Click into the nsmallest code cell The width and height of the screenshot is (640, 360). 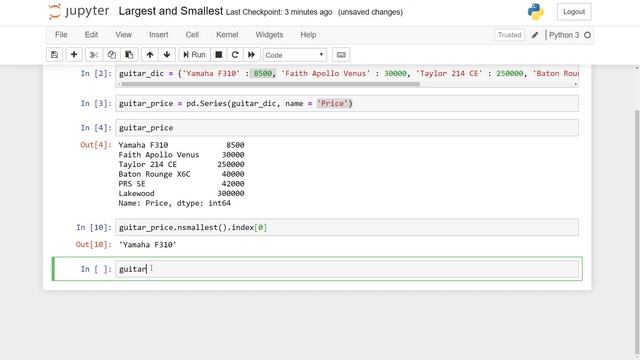tap(347, 227)
